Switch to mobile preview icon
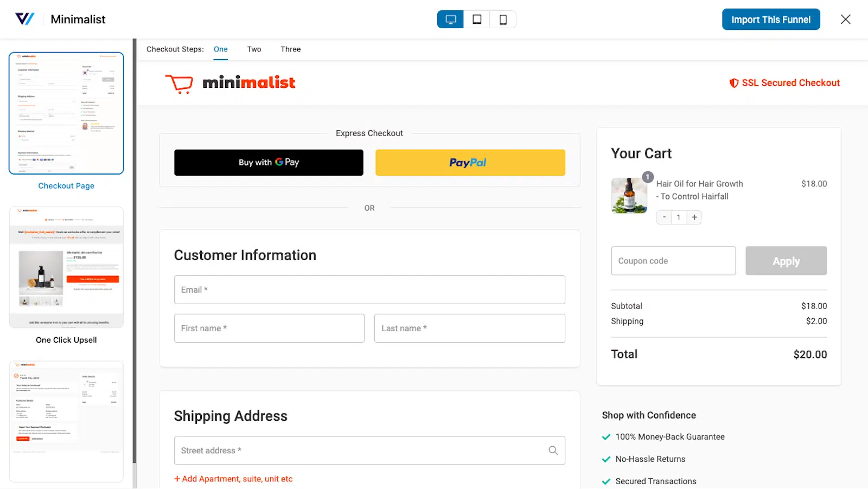The height and width of the screenshot is (489, 868). pyautogui.click(x=503, y=20)
